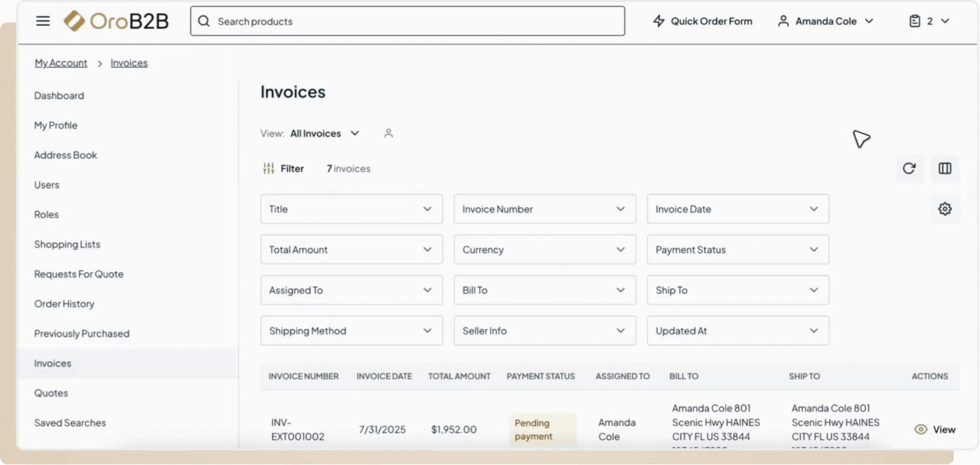Open the Assigned To filter dropdown
This screenshot has height=465, width=980.
(351, 290)
